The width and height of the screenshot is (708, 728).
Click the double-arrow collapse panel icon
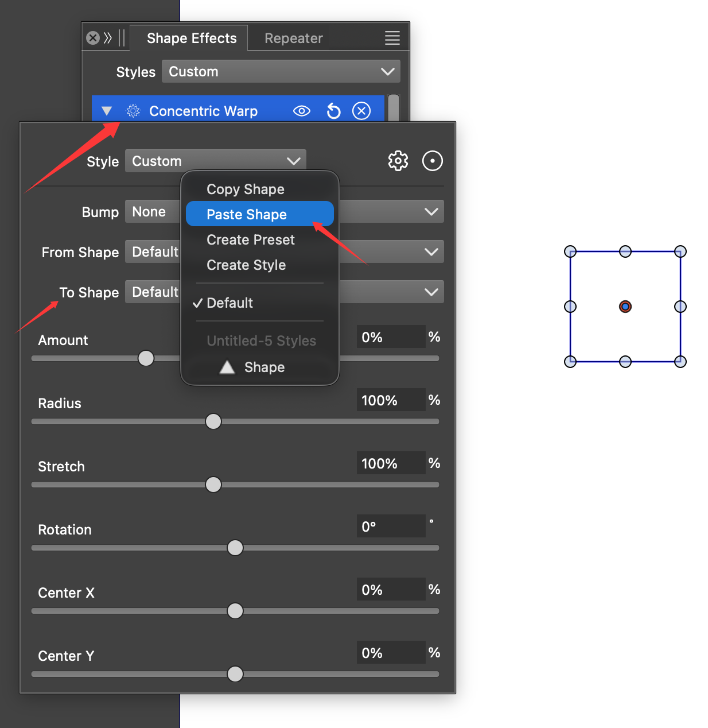pos(108,38)
